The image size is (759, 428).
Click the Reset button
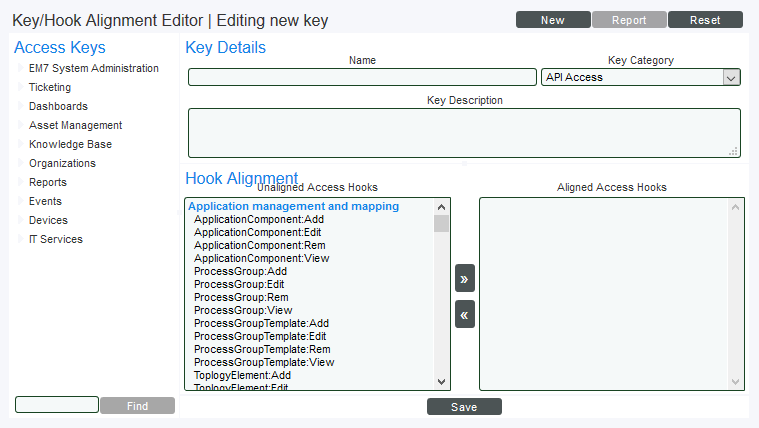tap(705, 20)
